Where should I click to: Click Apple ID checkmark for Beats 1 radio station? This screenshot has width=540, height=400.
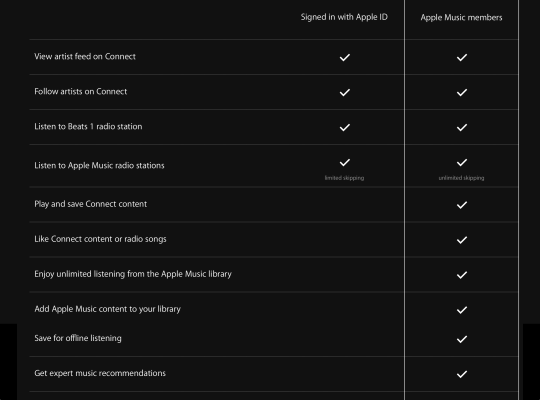click(345, 127)
